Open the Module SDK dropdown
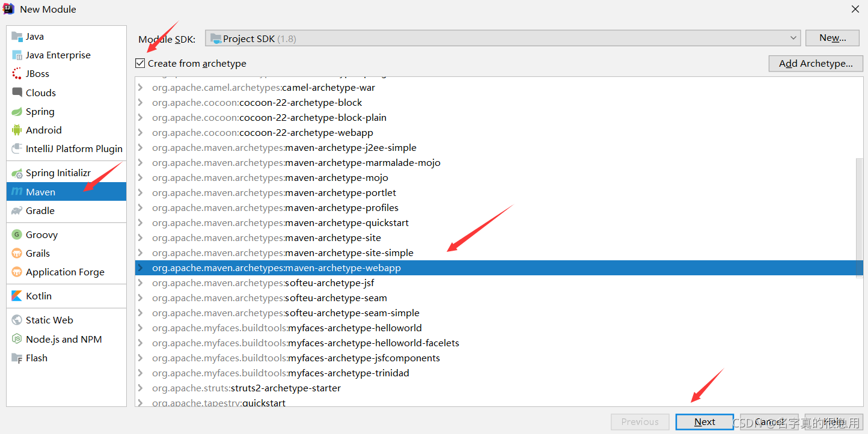The width and height of the screenshot is (868, 434). (x=503, y=38)
